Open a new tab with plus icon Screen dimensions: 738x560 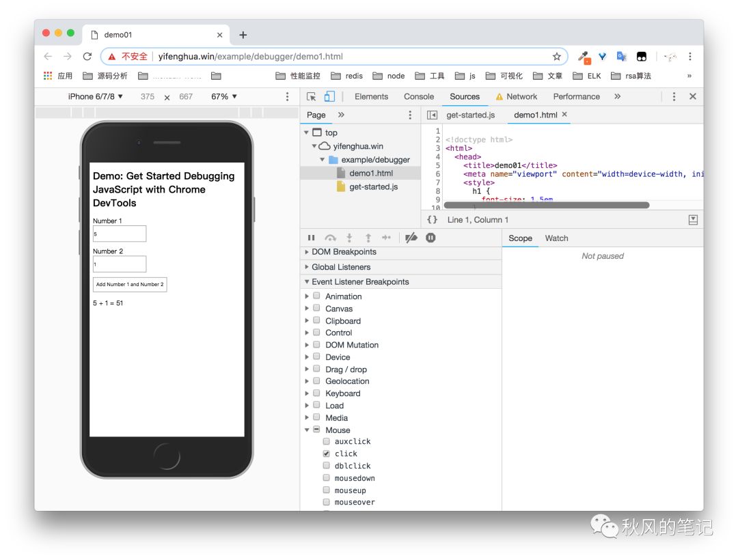tap(243, 35)
